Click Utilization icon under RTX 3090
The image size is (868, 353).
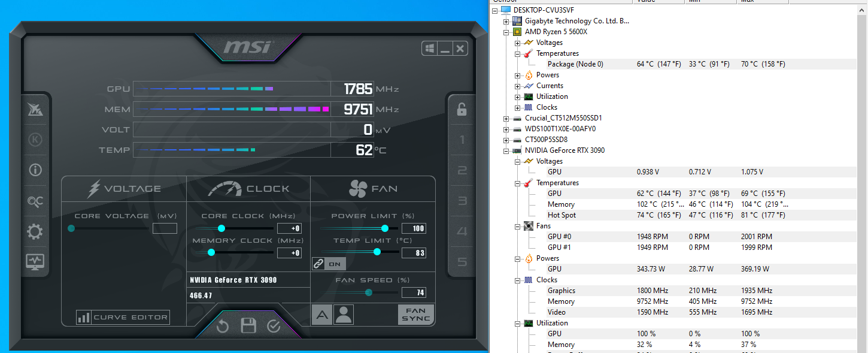[x=528, y=323]
